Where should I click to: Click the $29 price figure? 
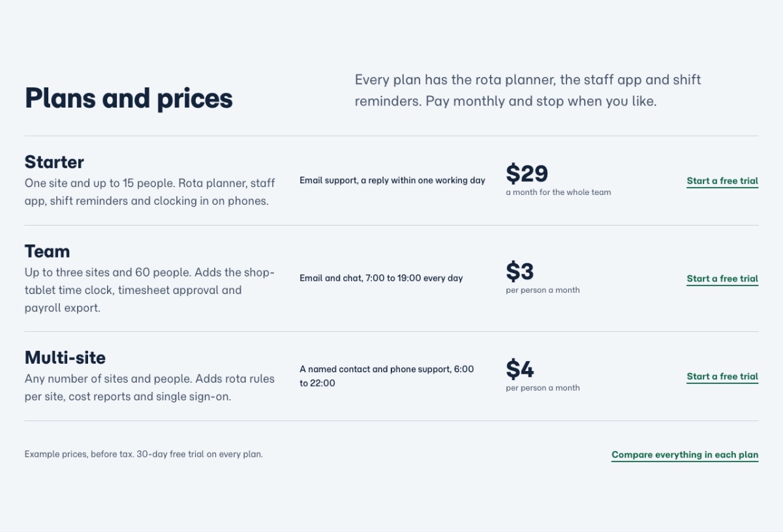pos(527,173)
